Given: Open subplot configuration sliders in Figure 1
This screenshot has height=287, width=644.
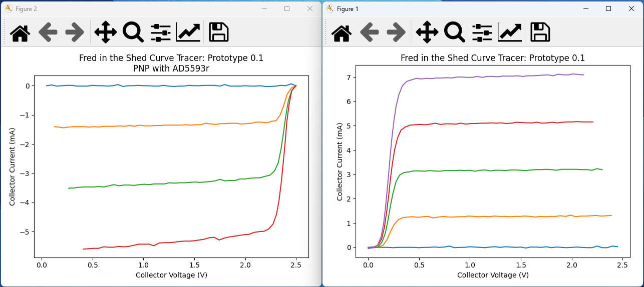Looking at the screenshot, I should [482, 32].
